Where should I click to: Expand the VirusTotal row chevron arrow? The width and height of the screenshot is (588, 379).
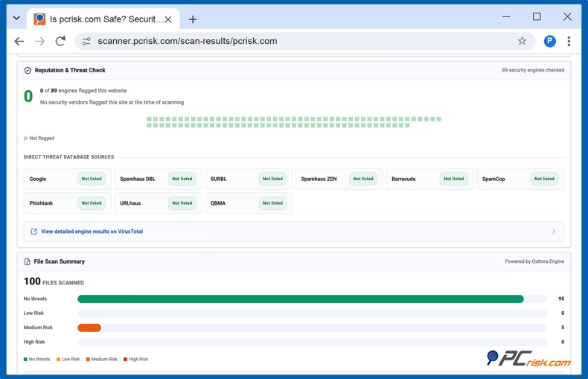coord(554,232)
